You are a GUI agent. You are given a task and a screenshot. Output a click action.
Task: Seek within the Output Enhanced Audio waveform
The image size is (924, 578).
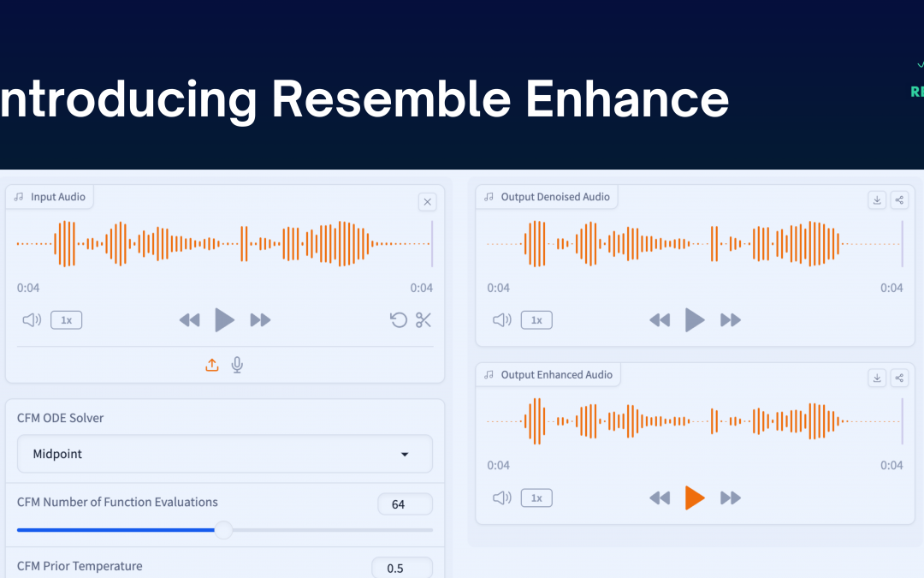point(695,421)
